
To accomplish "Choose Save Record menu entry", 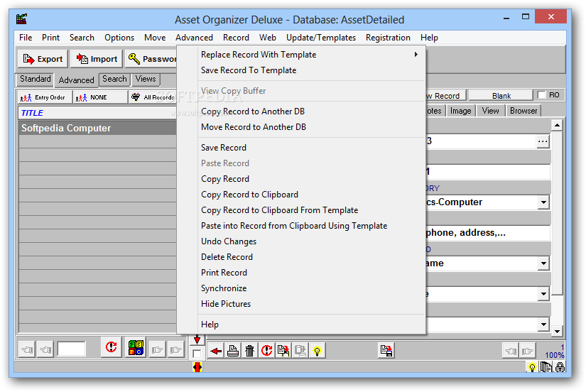I will 301,148.
